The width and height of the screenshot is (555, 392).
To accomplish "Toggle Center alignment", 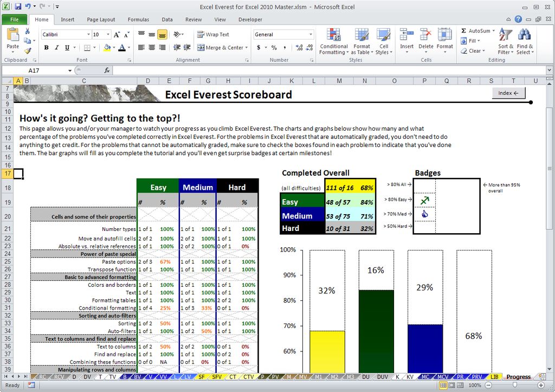I will pyautogui.click(x=152, y=48).
